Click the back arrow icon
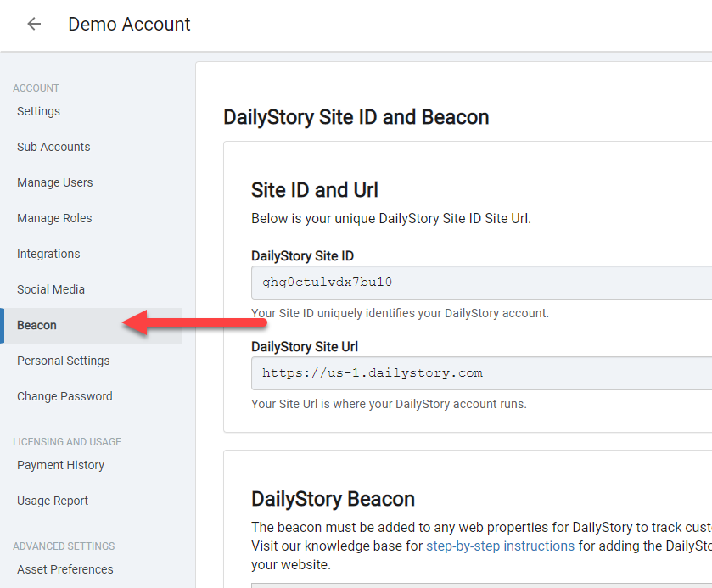Image resolution: width=712 pixels, height=588 pixels. coord(34,24)
